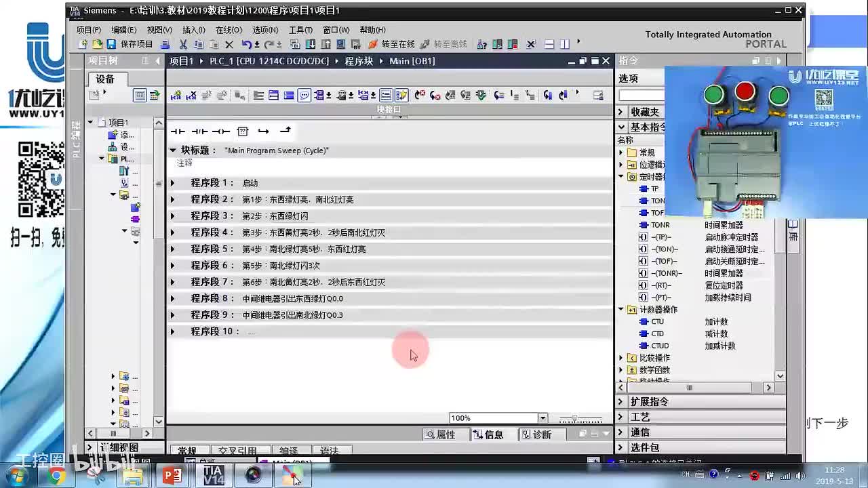868x488 pixels.
Task: Toggle network comments display icon
Action: click(x=386, y=96)
